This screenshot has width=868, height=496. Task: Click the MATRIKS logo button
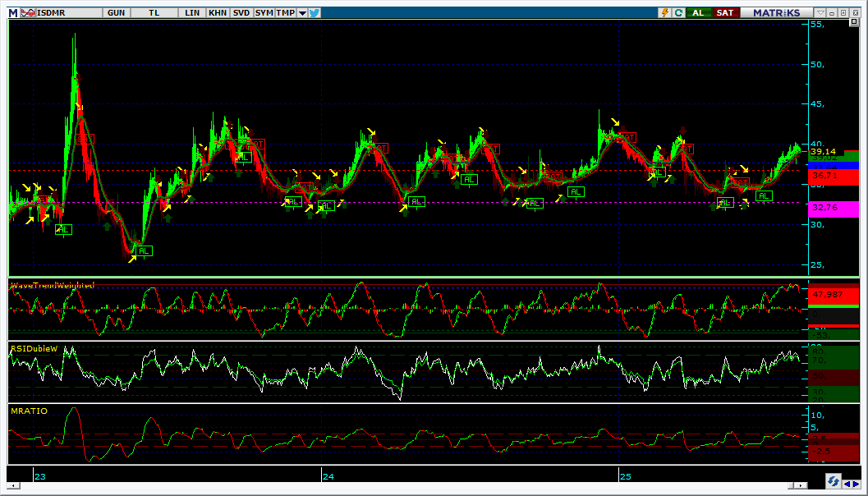(x=777, y=13)
